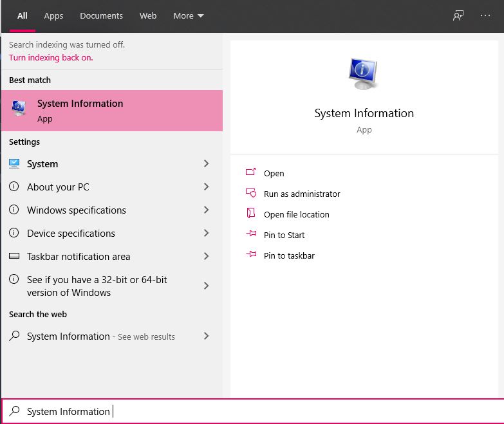Screen dimensions: 504x424
Task: Click the info icon beside Device specifications
Action: pyautogui.click(x=14, y=232)
